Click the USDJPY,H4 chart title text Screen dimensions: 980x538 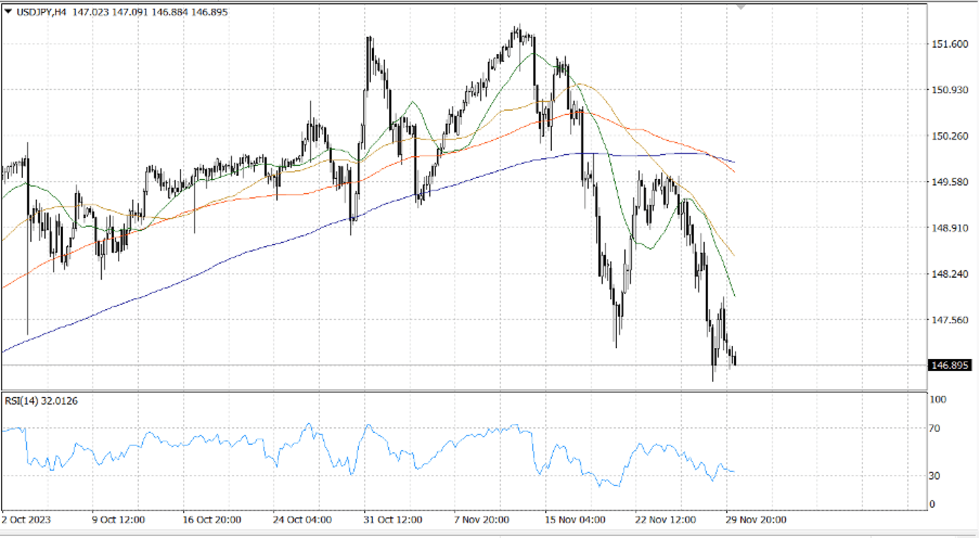(41, 12)
